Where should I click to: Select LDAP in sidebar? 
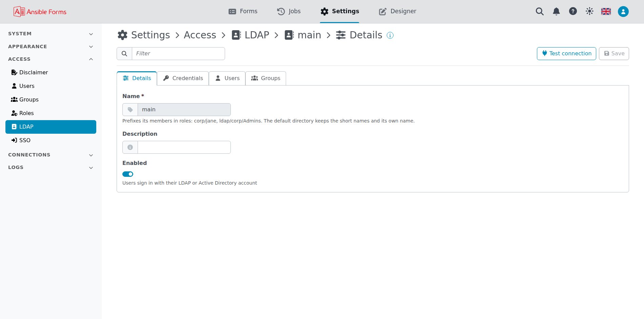click(51, 127)
